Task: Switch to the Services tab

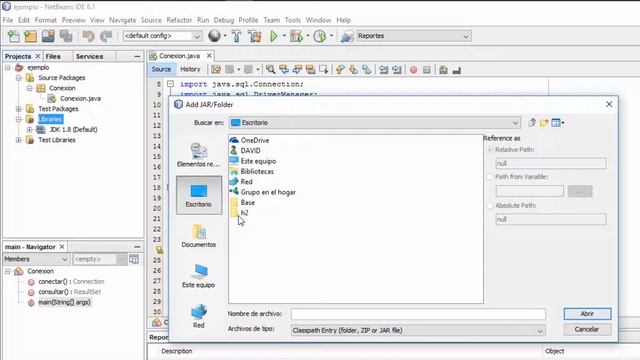Action: pos(89,56)
